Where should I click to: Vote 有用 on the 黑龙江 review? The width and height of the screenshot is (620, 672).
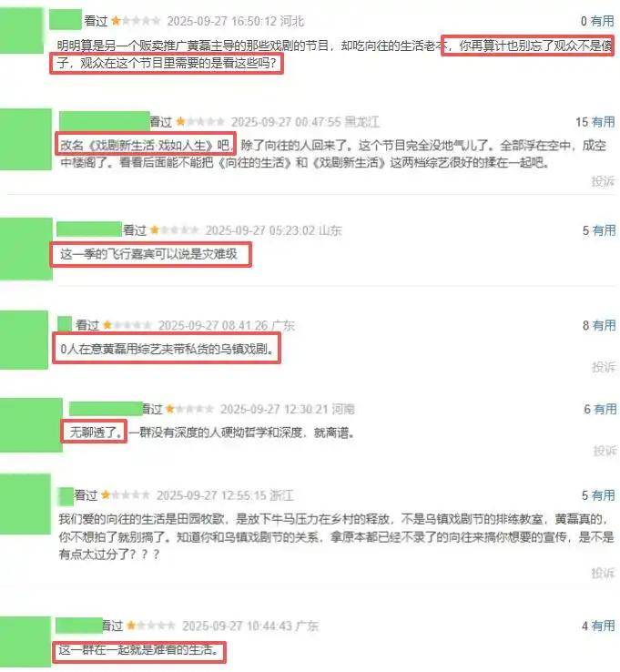click(x=604, y=122)
